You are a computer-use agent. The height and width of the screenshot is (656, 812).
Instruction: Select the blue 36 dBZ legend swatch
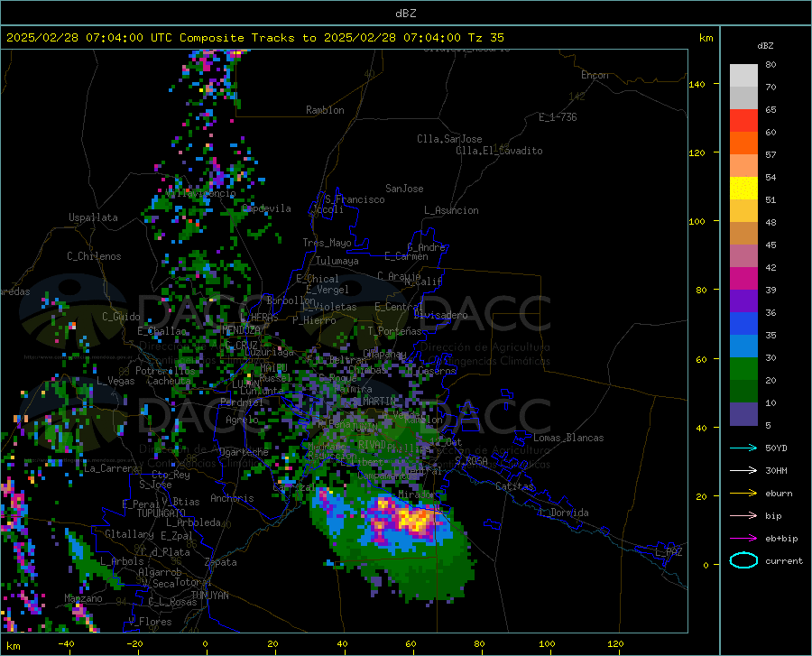(743, 323)
